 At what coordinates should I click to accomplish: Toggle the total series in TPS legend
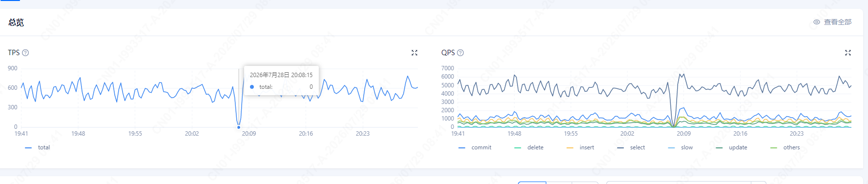pyautogui.click(x=38, y=147)
